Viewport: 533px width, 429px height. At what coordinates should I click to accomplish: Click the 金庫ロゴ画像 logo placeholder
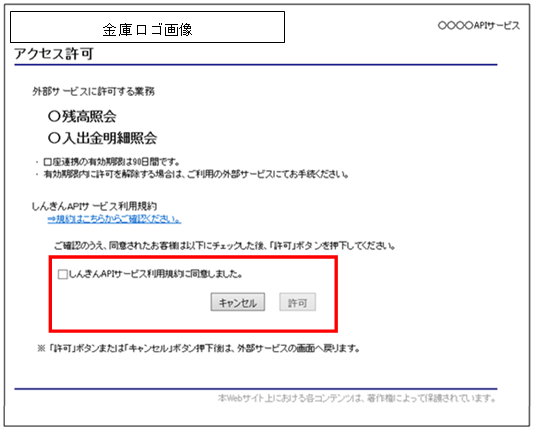click(148, 27)
